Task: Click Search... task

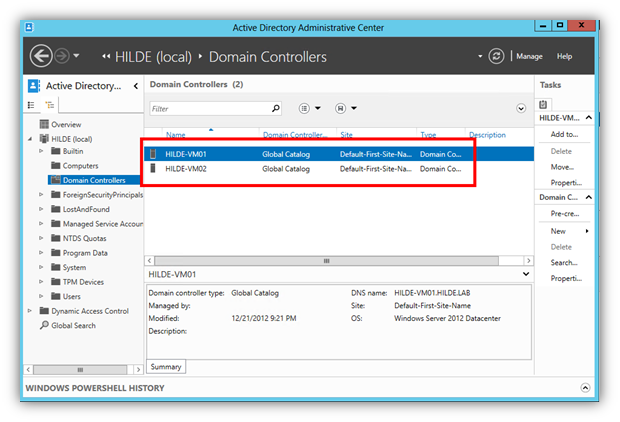Action: (564, 263)
